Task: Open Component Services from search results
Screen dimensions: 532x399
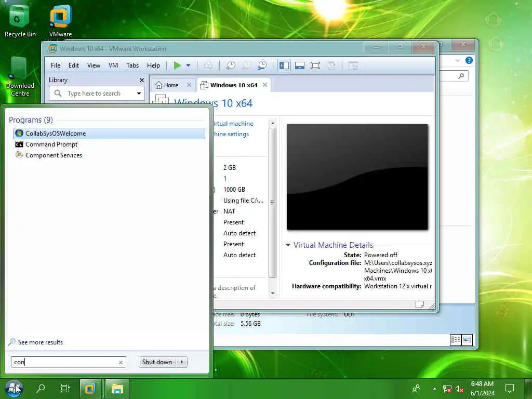Action: click(109, 155)
